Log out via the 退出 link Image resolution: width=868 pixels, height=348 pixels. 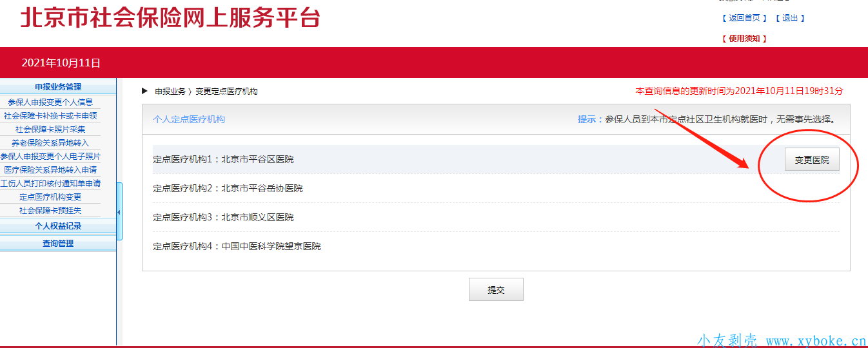[x=790, y=18]
